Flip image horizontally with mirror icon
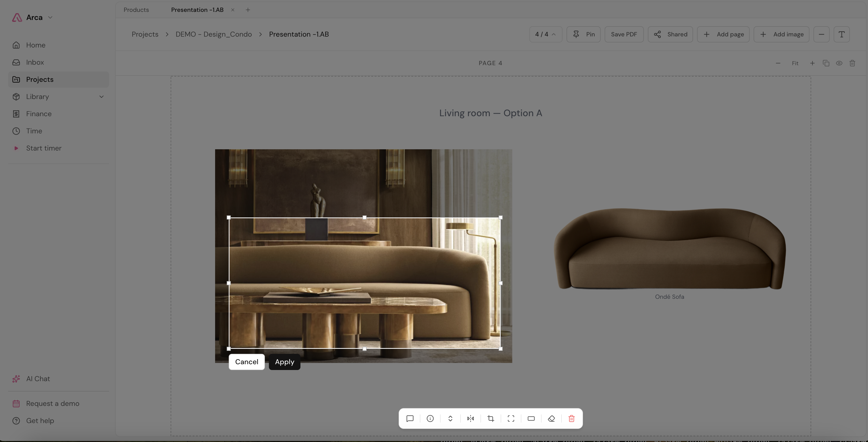Image resolution: width=868 pixels, height=442 pixels. click(470, 419)
